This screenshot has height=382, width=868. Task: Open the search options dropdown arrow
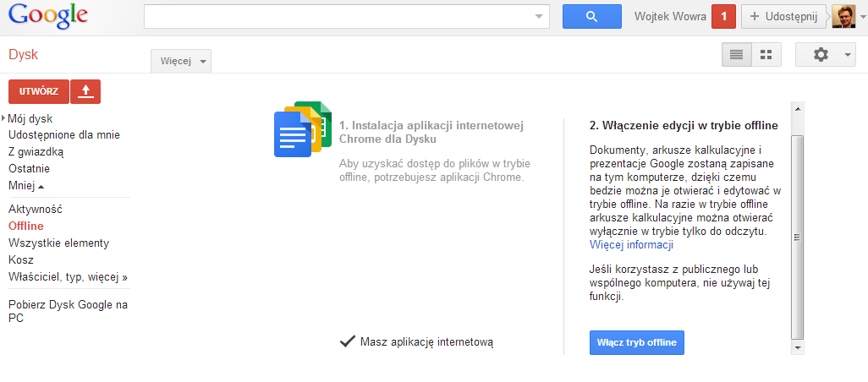[539, 17]
